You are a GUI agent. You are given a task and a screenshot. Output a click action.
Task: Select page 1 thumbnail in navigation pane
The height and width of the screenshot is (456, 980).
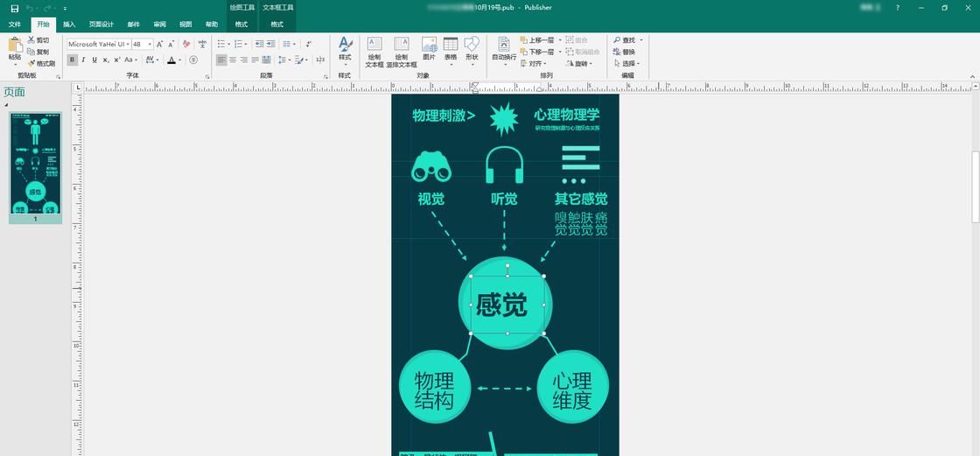point(36,164)
